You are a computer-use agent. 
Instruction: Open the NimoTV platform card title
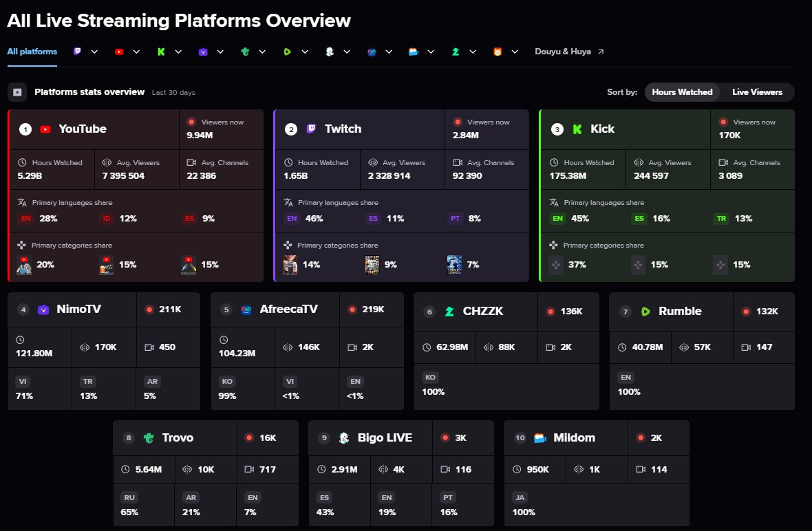pyautogui.click(x=78, y=309)
